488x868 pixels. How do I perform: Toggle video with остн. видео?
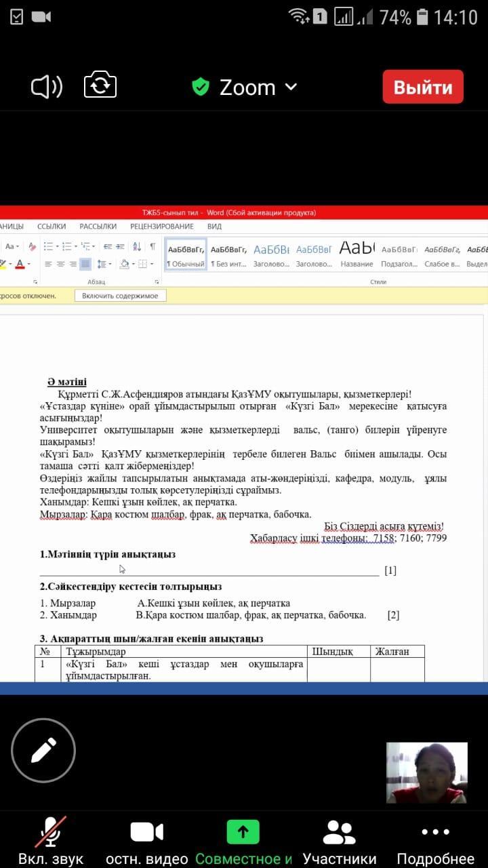(147, 842)
